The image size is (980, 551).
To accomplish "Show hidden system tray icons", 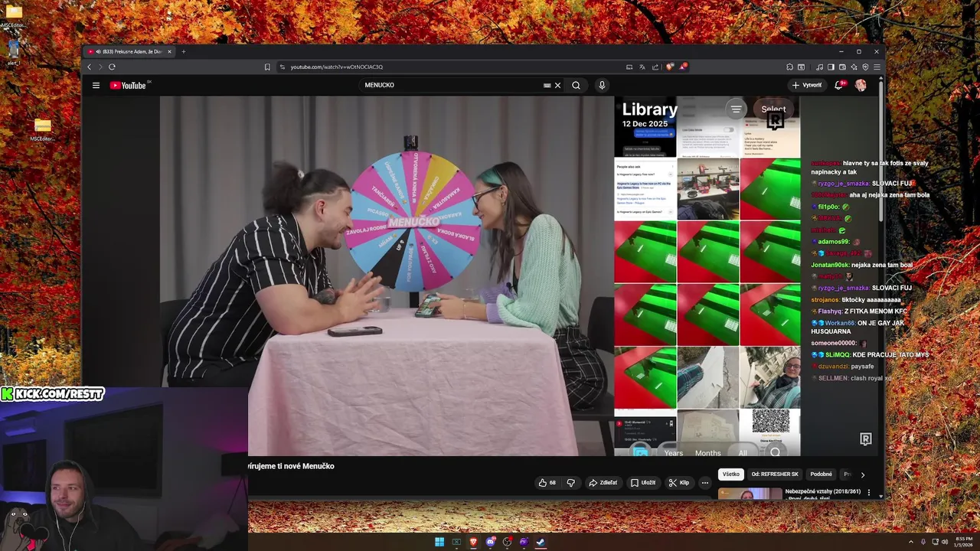I will pyautogui.click(x=911, y=542).
